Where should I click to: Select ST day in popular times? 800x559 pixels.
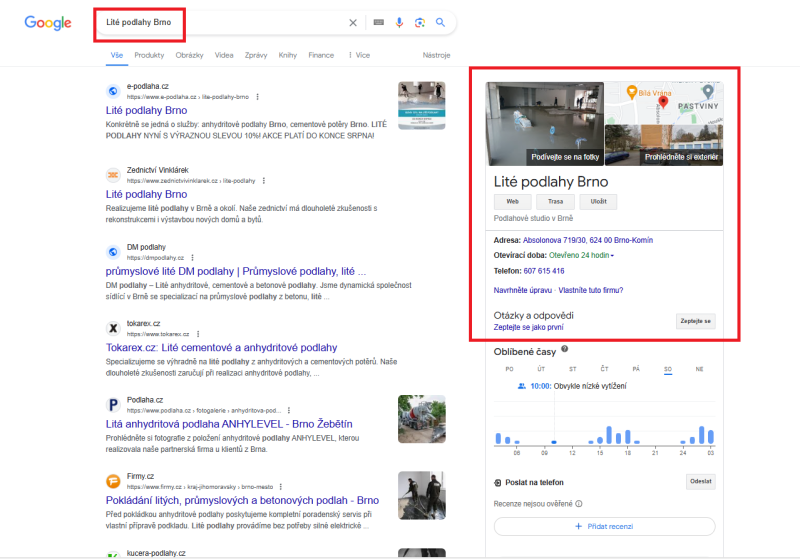pos(573,369)
